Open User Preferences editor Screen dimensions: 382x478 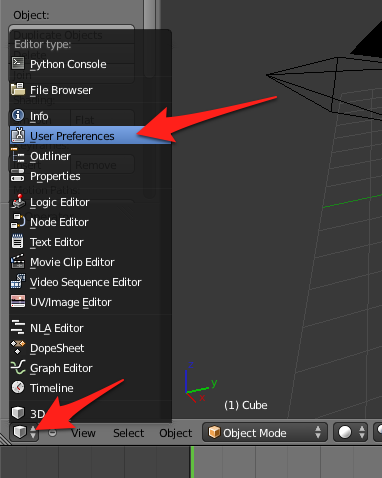[x=90, y=135]
